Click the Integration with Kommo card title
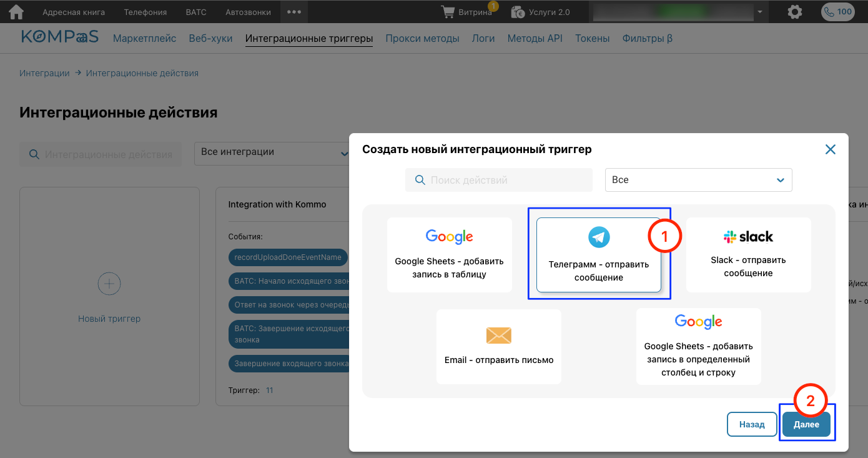The image size is (868, 458). click(277, 204)
